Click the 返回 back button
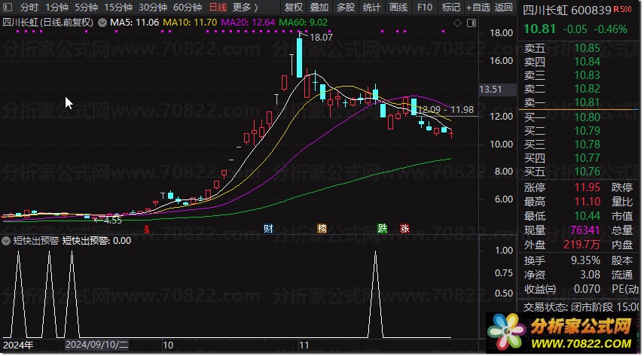 coord(504,8)
